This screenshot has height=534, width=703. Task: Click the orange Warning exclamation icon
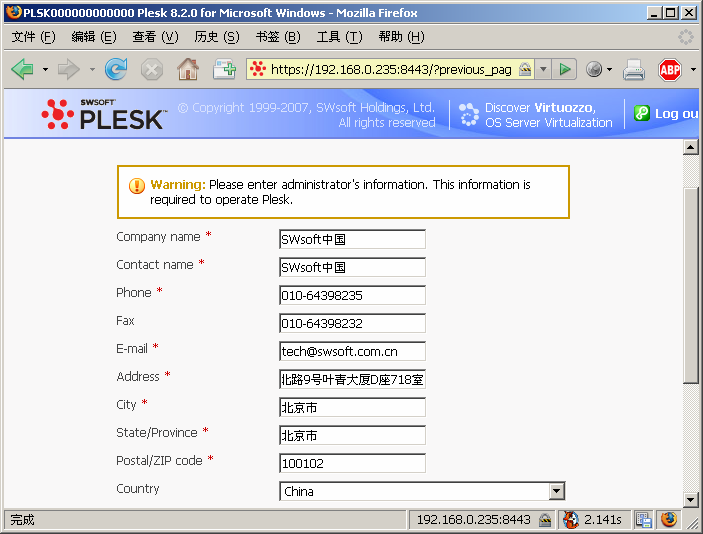(x=137, y=185)
